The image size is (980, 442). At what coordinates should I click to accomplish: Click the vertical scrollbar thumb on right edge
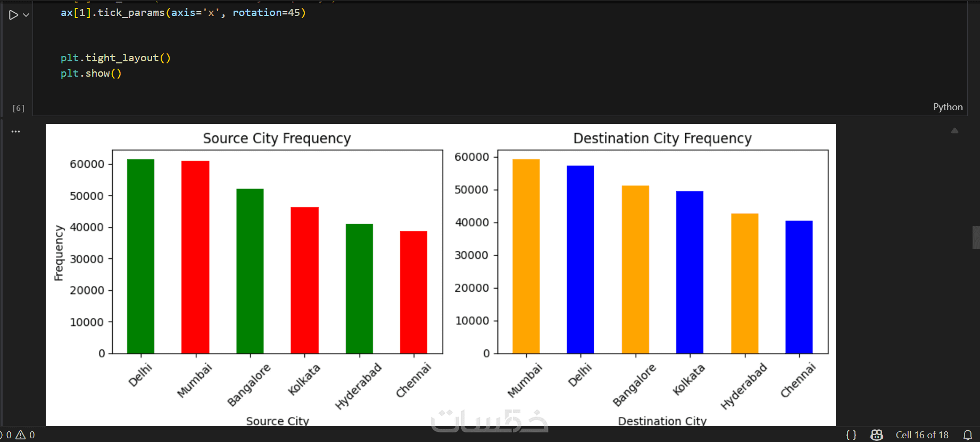[976, 238]
